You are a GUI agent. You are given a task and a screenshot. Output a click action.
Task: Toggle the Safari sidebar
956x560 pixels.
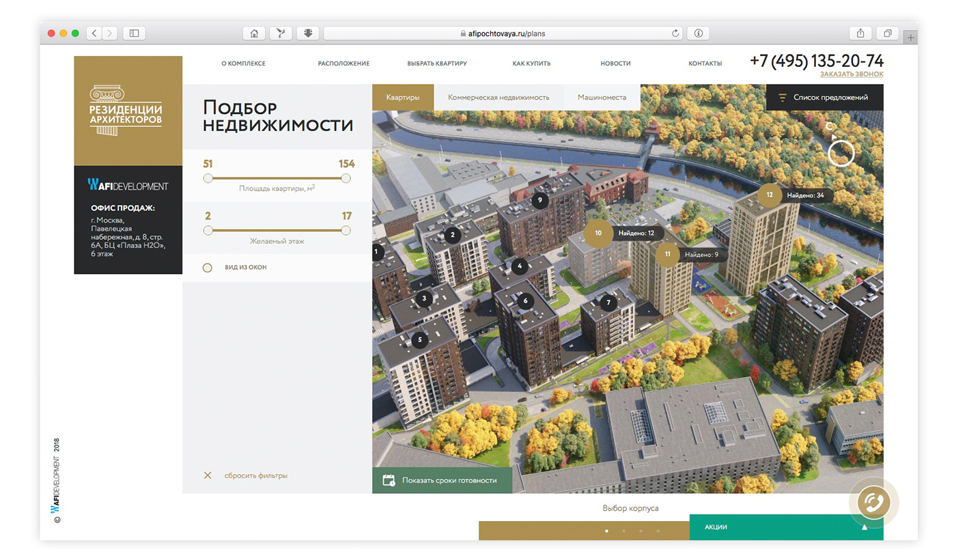pos(134,33)
